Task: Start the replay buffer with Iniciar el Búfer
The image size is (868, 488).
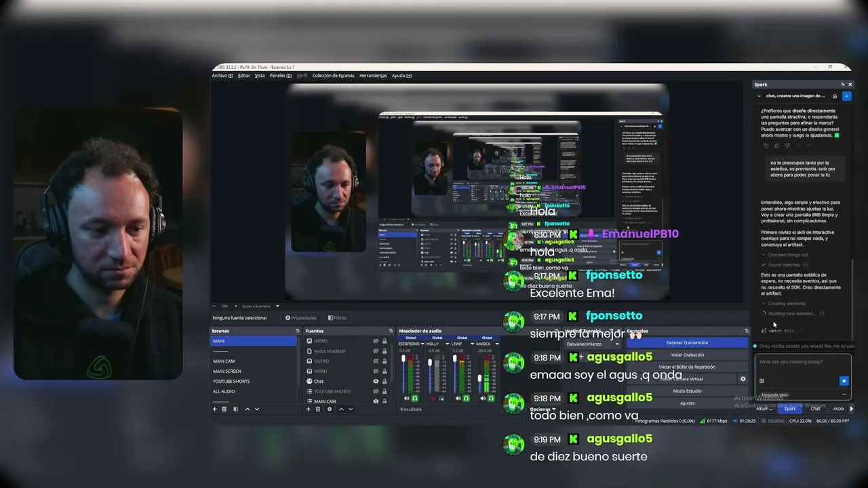Action: coord(687,367)
